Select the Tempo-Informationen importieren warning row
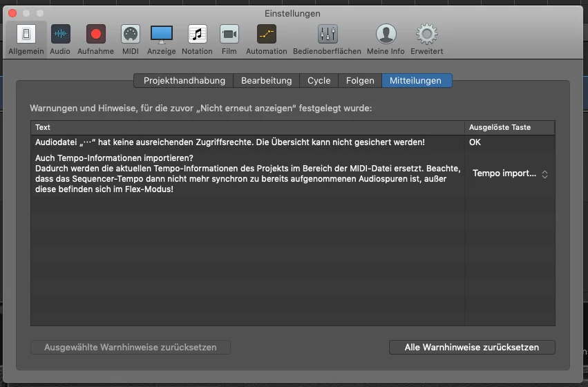This screenshot has height=387, width=588. click(x=293, y=173)
